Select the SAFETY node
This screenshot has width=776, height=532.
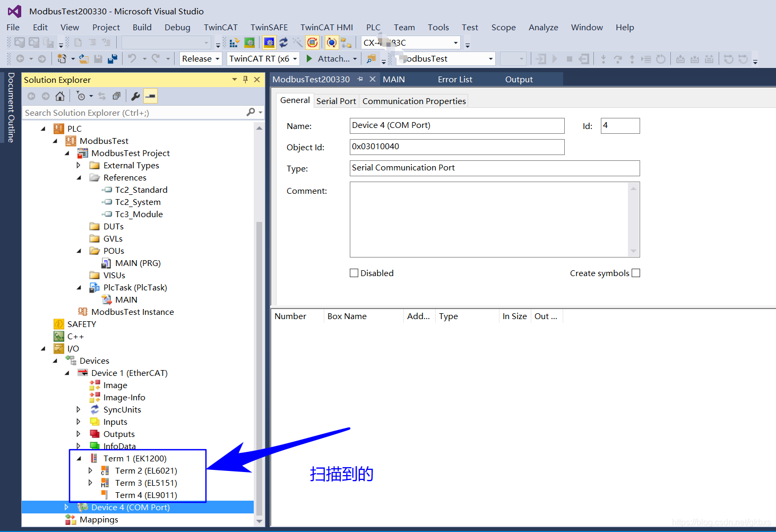tap(82, 324)
